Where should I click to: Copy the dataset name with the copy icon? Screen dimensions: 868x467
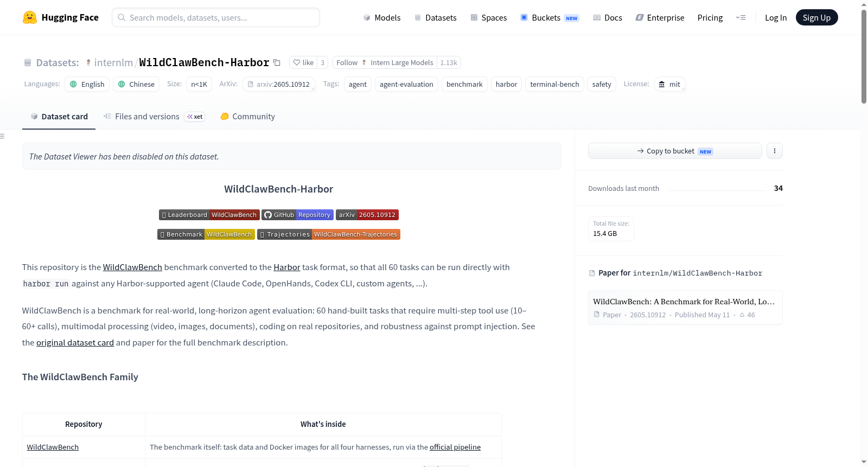(x=277, y=62)
